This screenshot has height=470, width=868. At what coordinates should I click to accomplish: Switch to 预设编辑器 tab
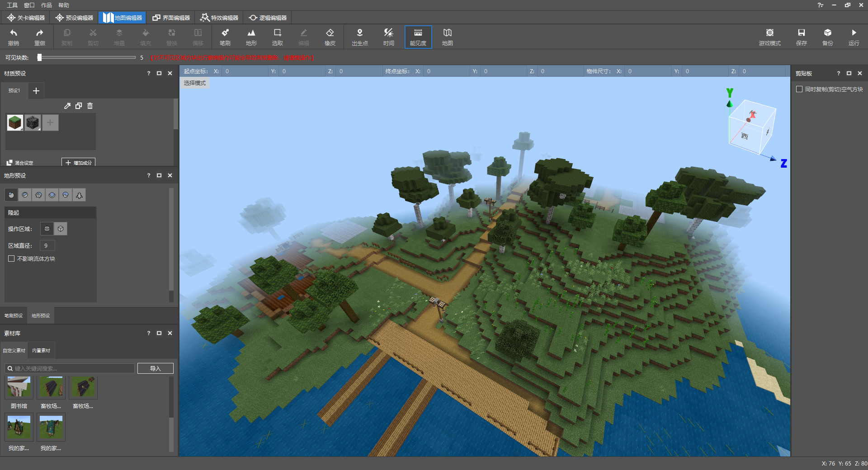(75, 18)
